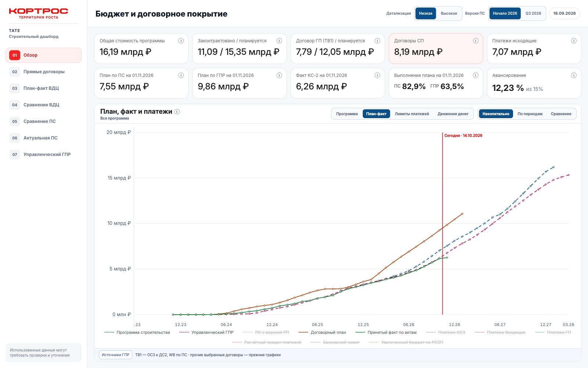The height and width of the screenshot is (368, 588).
Task: Open Обзор section in sidebar
Action: tap(43, 55)
